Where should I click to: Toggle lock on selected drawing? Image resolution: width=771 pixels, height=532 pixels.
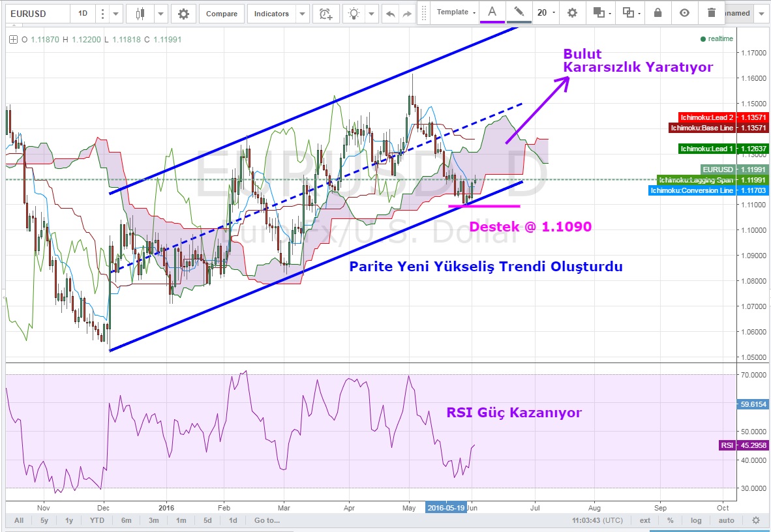658,12
